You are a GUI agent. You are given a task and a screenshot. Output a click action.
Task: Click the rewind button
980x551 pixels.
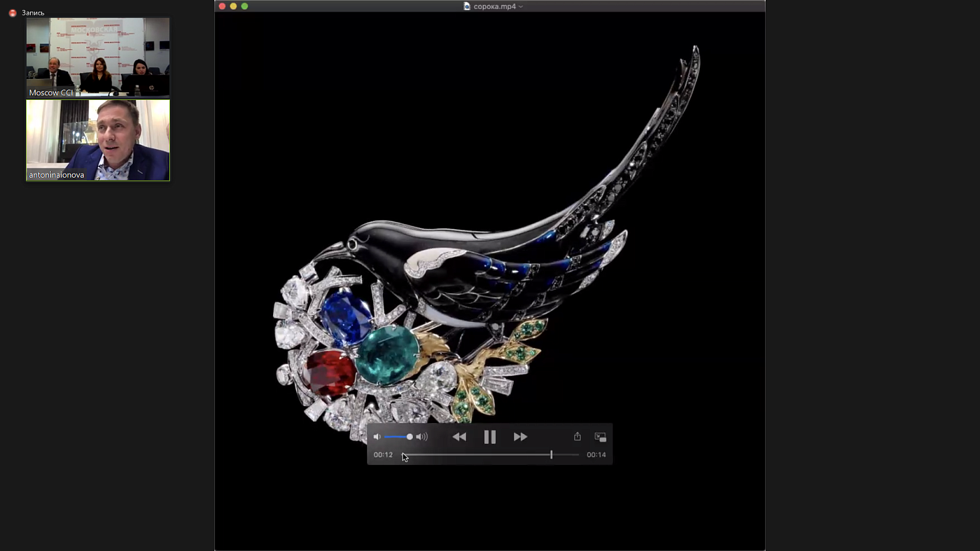[x=459, y=437]
